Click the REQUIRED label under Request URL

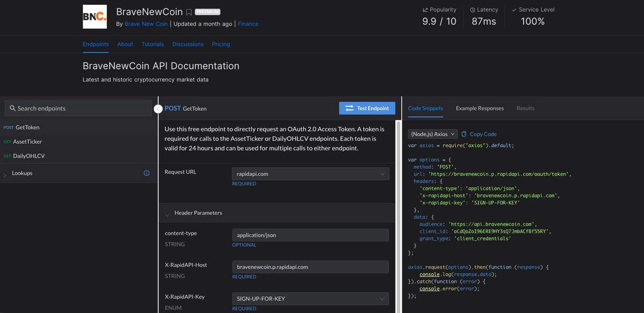tap(244, 184)
